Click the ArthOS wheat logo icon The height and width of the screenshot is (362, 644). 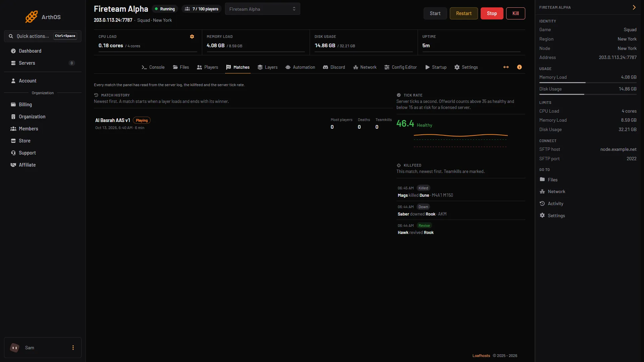(32, 17)
